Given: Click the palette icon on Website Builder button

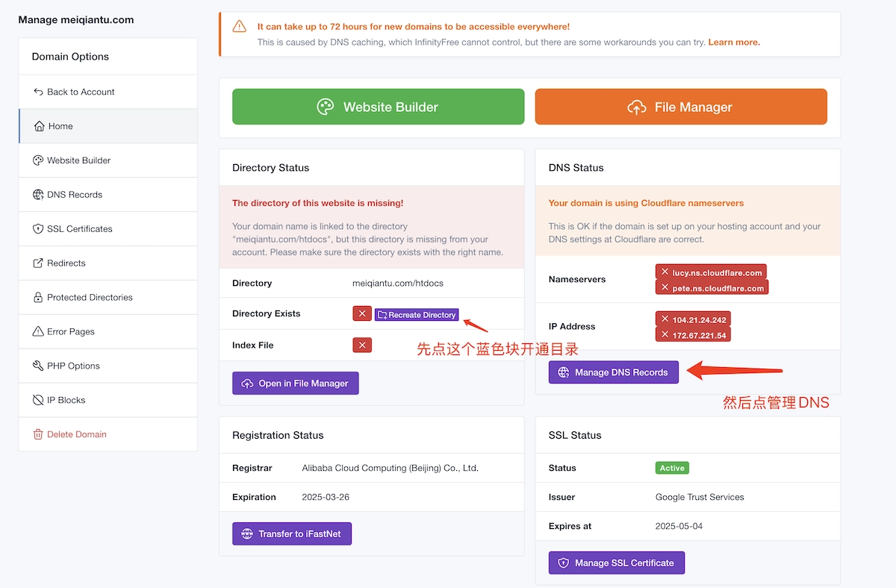Looking at the screenshot, I should point(325,107).
